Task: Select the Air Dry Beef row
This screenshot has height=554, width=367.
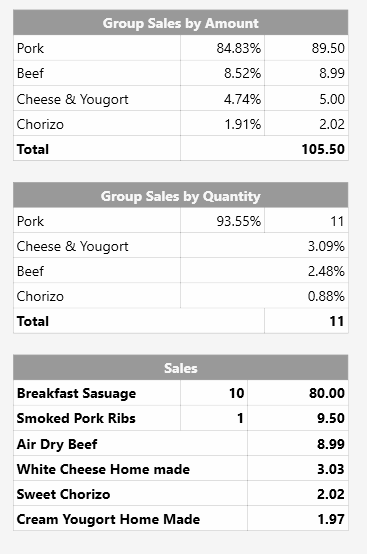Action: coord(181,443)
